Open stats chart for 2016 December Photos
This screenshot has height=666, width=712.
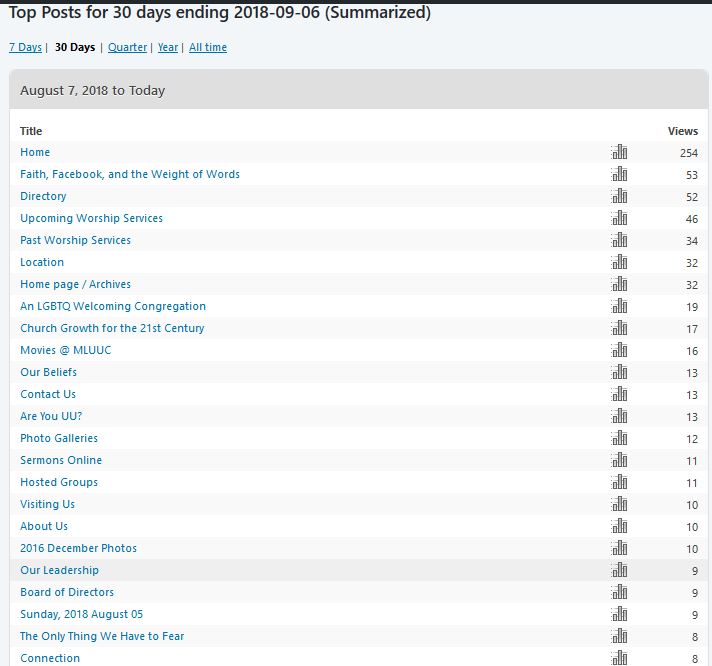coord(619,548)
